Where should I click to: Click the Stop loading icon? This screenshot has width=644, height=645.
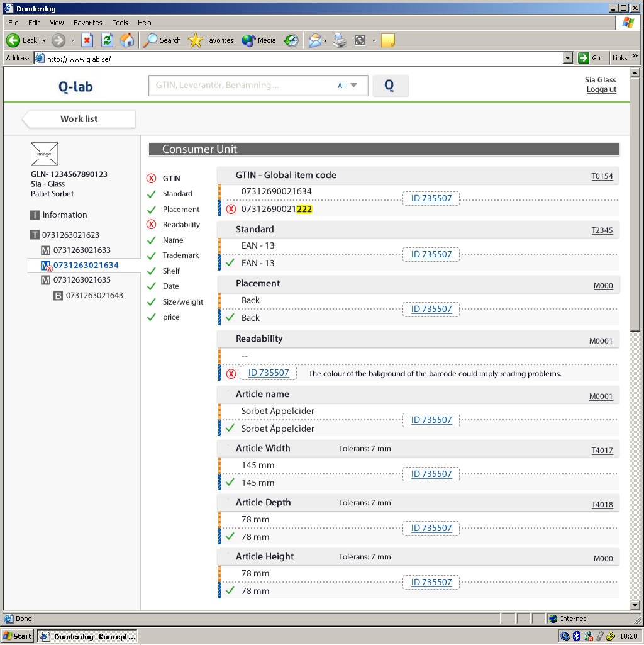[87, 40]
